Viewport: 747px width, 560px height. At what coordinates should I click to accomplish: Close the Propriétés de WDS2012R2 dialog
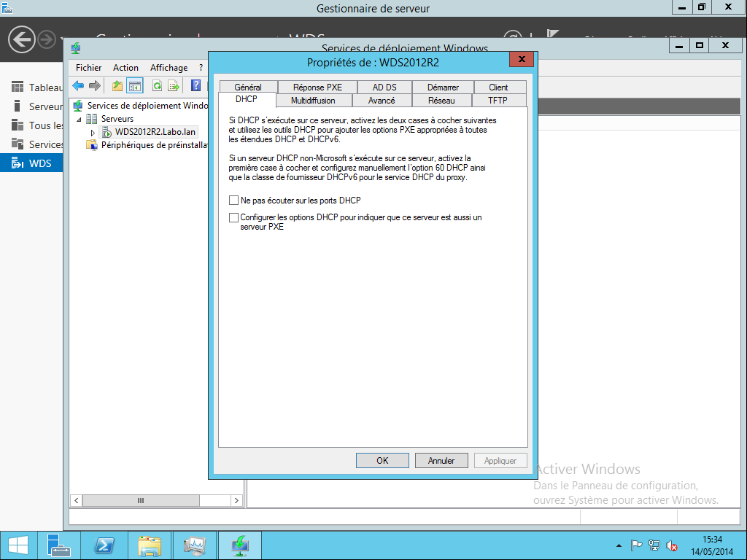pos(522,59)
